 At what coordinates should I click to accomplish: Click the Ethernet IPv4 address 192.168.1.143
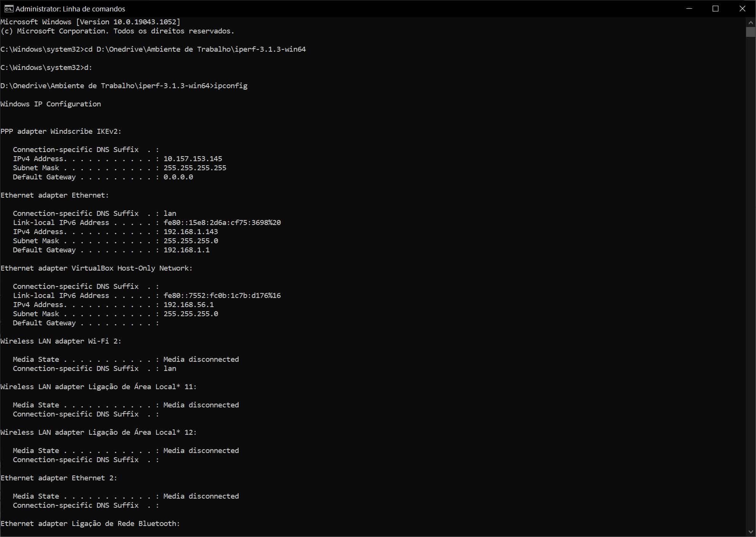tap(191, 231)
